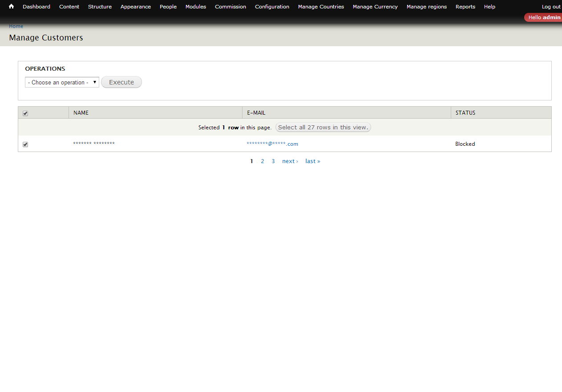Click Select all 27 rows in this view

point(323,127)
